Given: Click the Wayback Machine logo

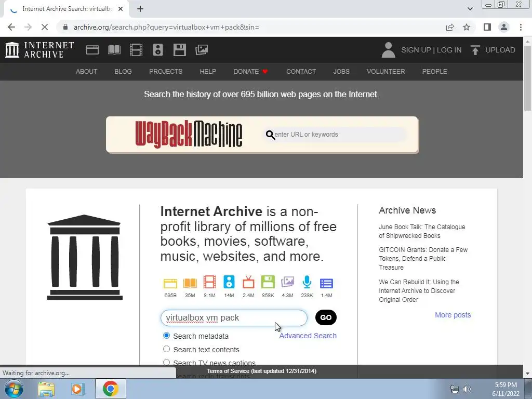Looking at the screenshot, I should [189, 135].
